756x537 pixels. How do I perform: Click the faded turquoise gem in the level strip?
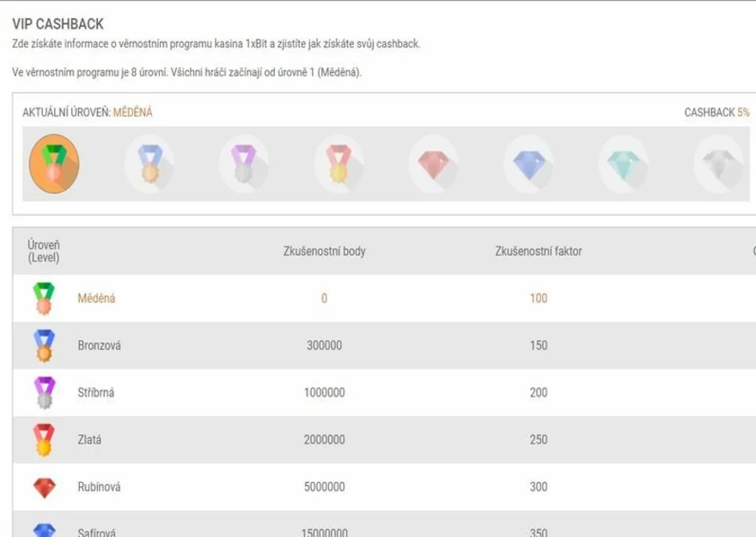tap(622, 163)
